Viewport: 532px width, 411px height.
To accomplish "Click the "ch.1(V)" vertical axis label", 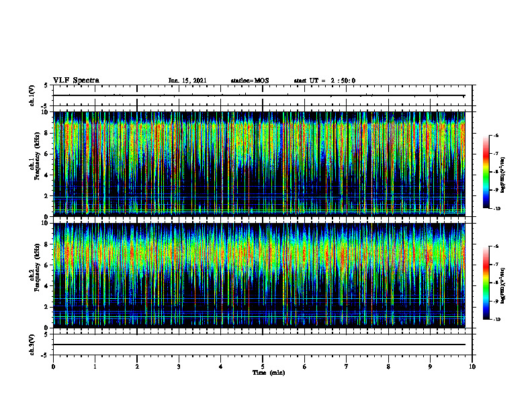I will [32, 95].
